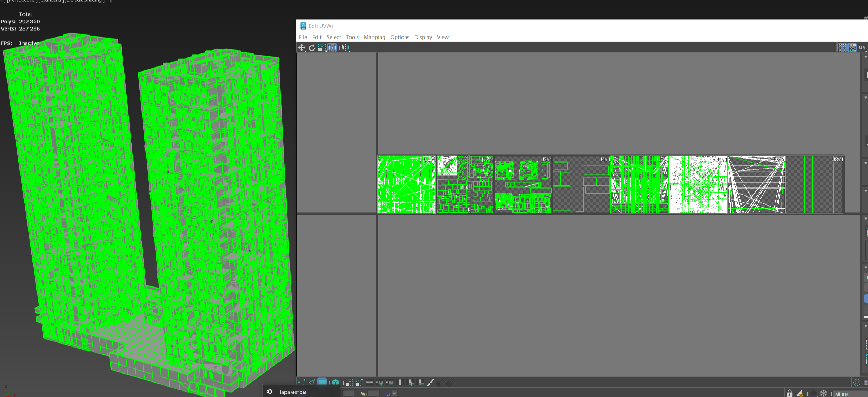Click the Ring UV selection icon
The height and width of the screenshot is (397, 868).
coord(400,382)
